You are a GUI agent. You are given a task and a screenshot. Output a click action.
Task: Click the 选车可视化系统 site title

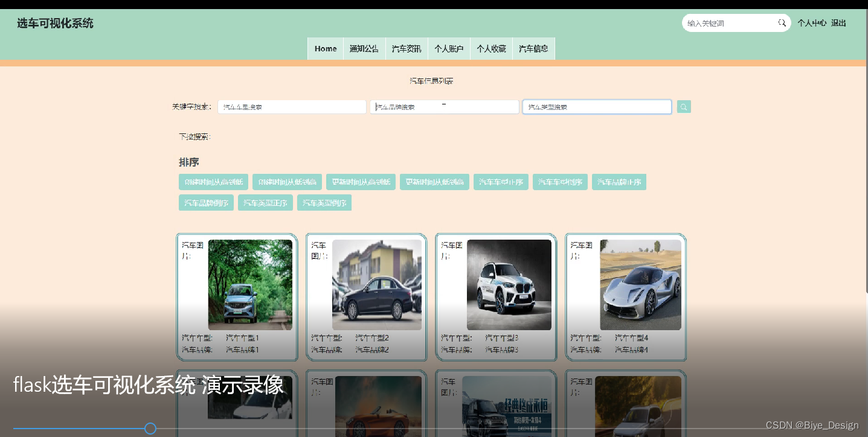(x=55, y=24)
